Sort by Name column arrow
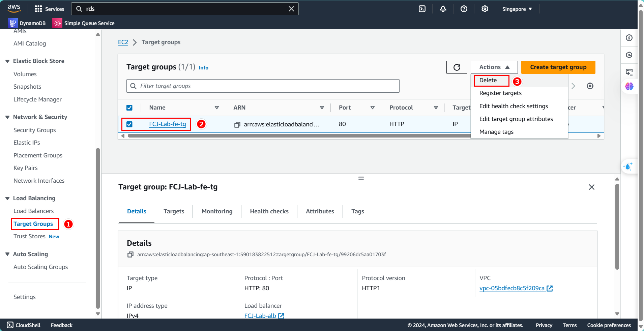Image resolution: width=644 pixels, height=331 pixels. pos(217,108)
